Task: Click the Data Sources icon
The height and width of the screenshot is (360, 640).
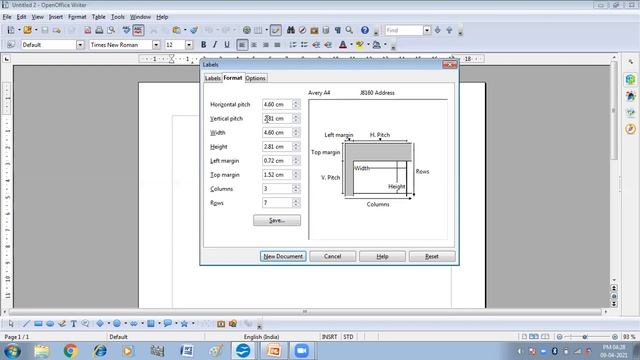Action: pyautogui.click(x=326, y=30)
